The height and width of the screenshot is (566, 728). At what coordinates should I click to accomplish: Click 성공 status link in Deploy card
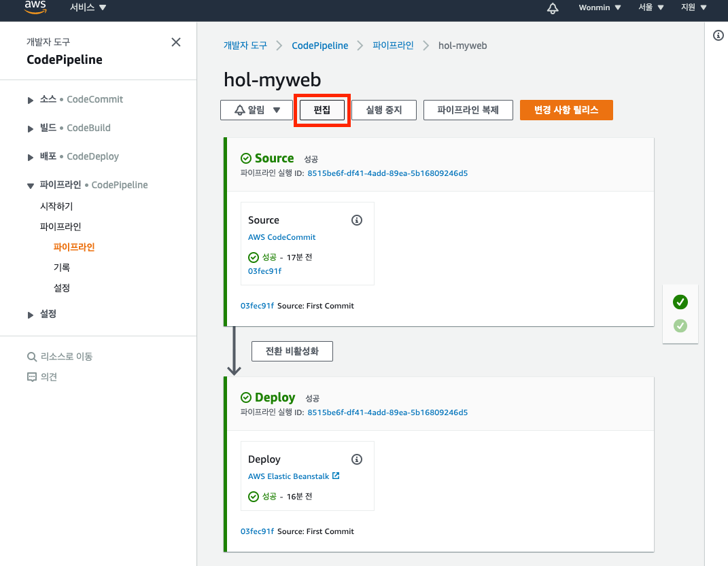[269, 497]
